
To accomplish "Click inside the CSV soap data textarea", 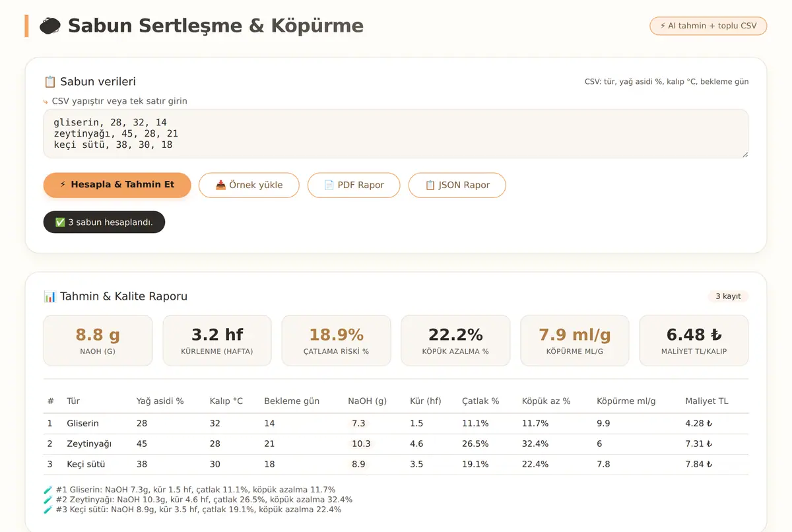I will click(x=396, y=134).
